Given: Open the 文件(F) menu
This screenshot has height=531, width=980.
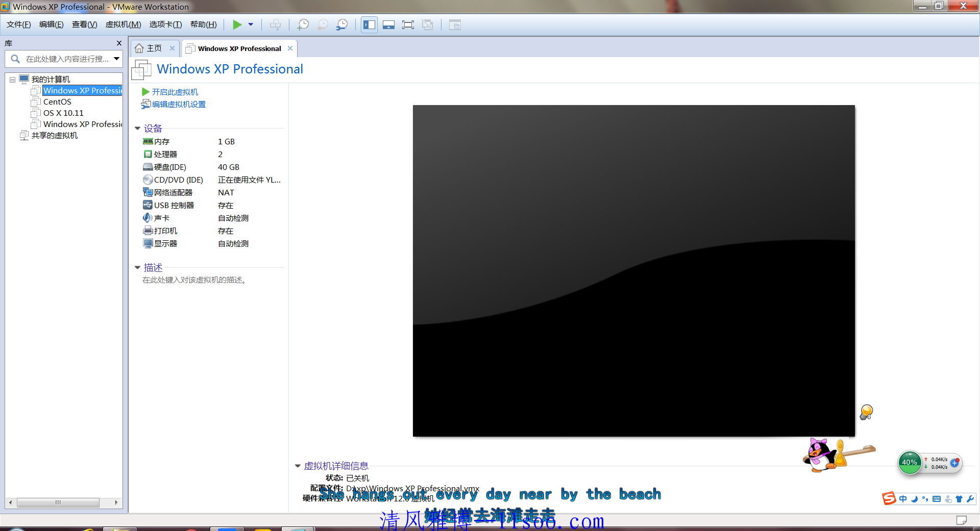Looking at the screenshot, I should 19,24.
